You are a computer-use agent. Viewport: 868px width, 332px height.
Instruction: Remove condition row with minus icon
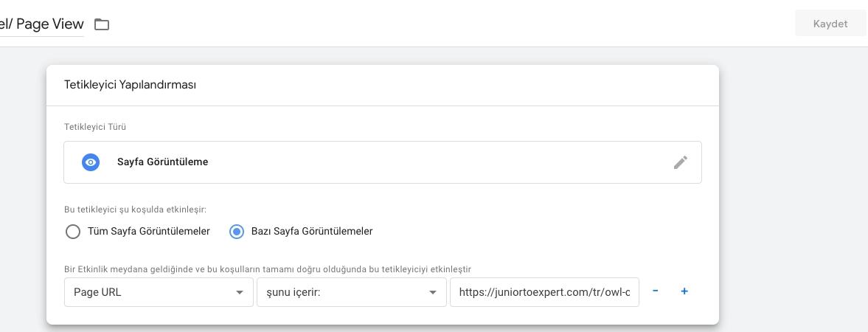[655, 291]
